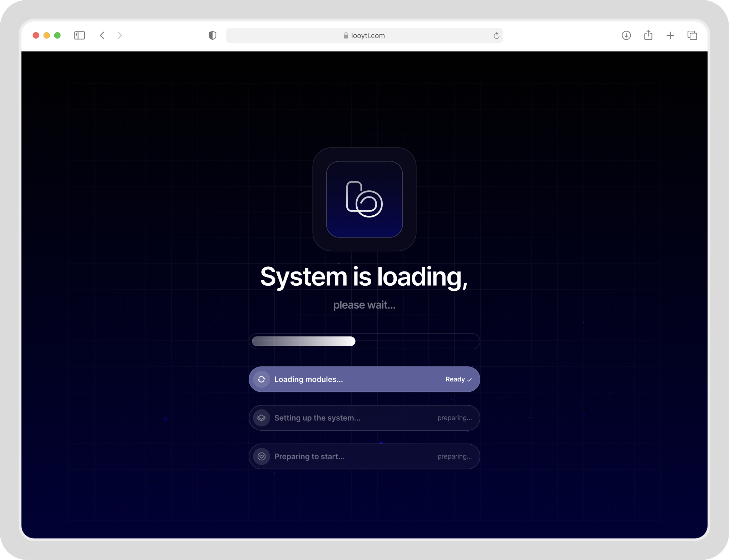The image size is (729, 560).
Task: Go back to previous page
Action: (x=102, y=35)
